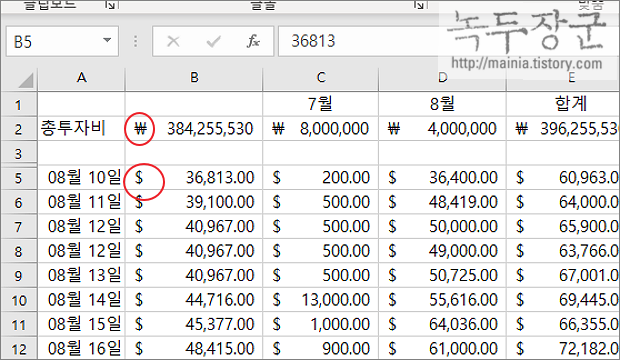Click the Name Box showing B5
620x360 pixels.
click(62, 41)
